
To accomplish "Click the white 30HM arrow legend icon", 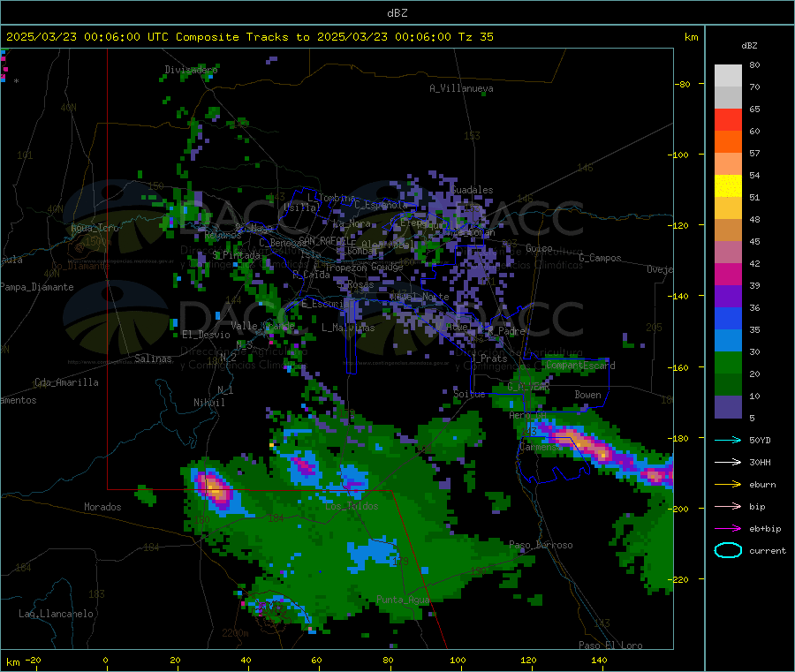I will pyautogui.click(x=728, y=462).
